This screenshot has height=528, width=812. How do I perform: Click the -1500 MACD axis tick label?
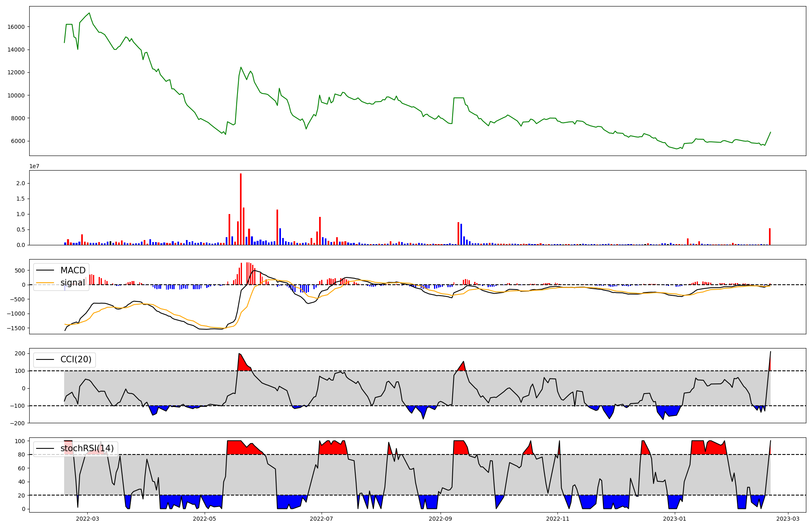point(15,328)
